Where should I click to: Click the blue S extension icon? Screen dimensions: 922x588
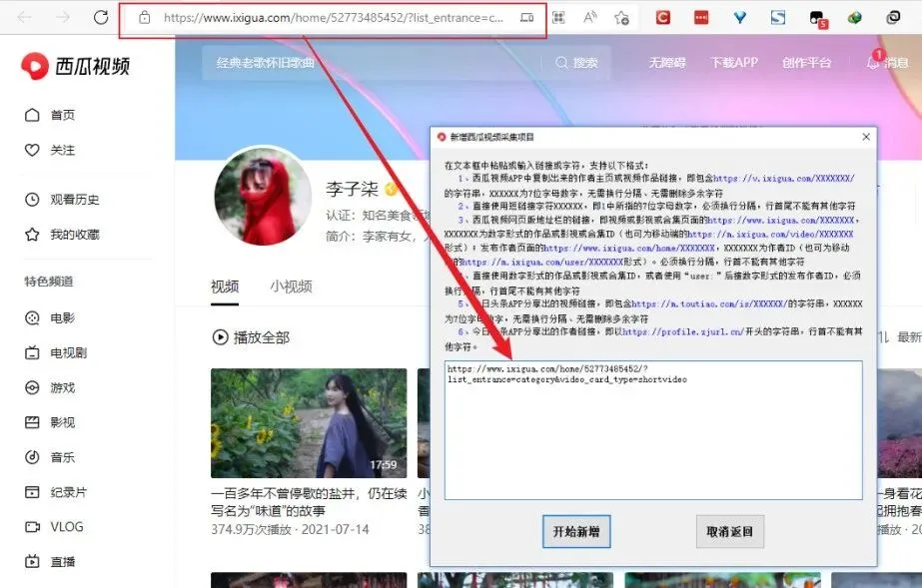click(778, 18)
